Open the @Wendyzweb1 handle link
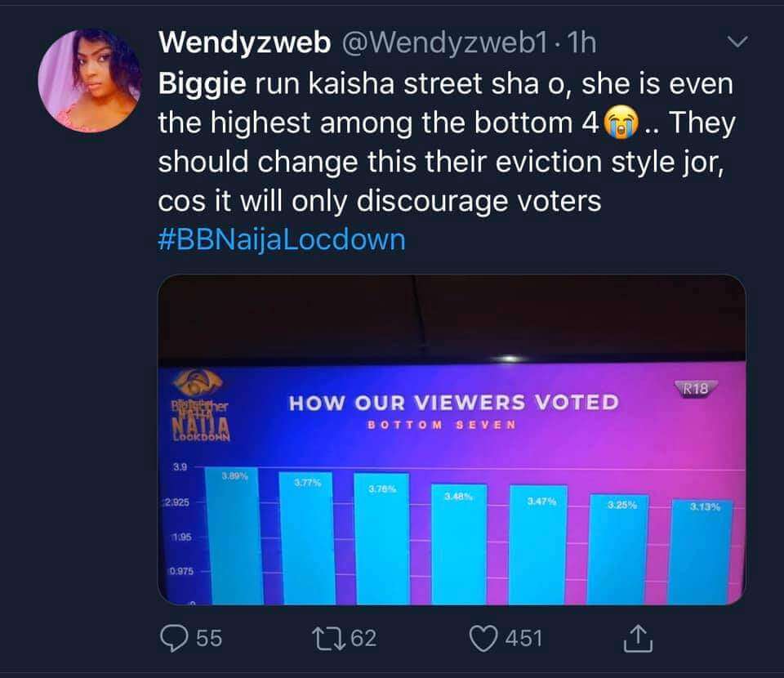This screenshot has width=784, height=678. coord(444,42)
